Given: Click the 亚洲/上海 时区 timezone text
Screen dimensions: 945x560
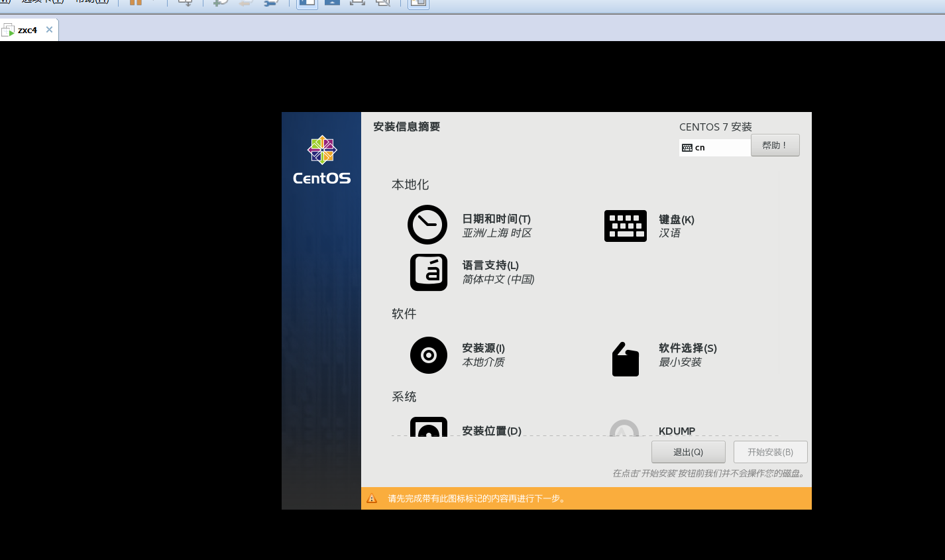Looking at the screenshot, I should [x=497, y=233].
